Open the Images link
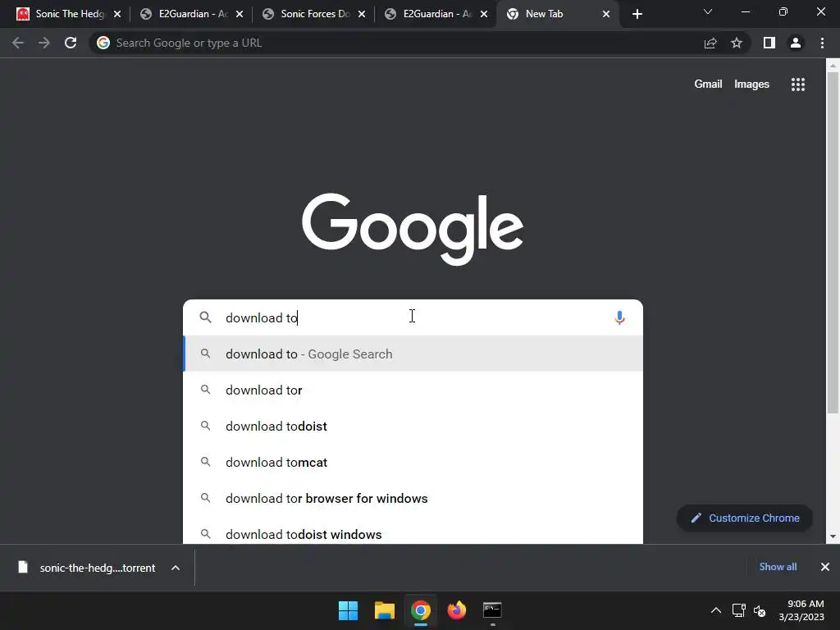This screenshot has width=840, height=630. (x=751, y=84)
